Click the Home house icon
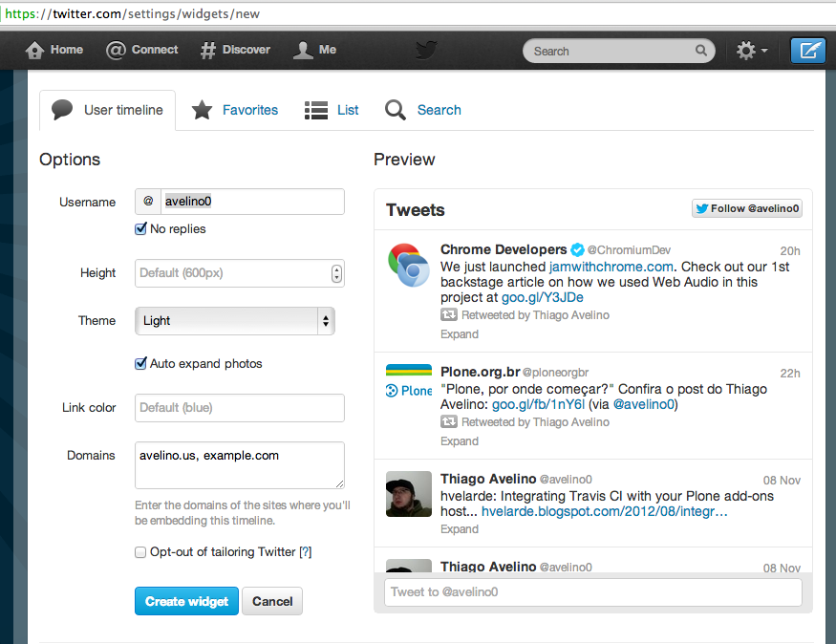This screenshot has width=836, height=644. coord(34,50)
